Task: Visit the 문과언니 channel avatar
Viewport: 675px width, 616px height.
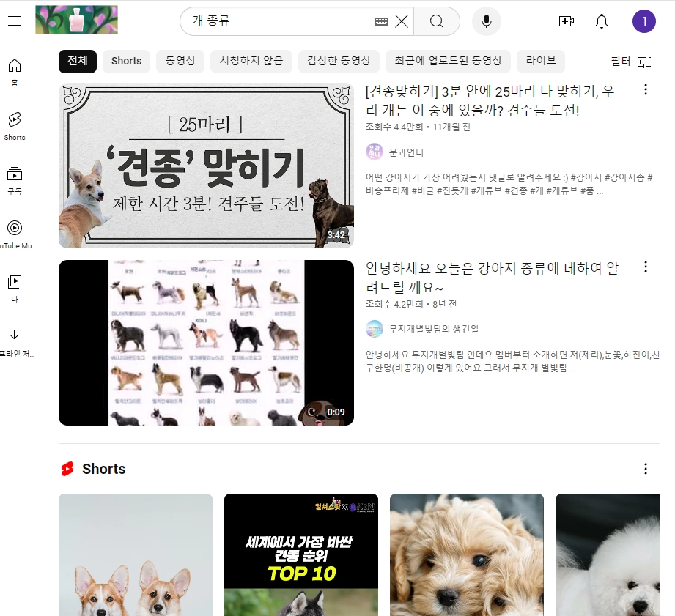Action: click(374, 152)
